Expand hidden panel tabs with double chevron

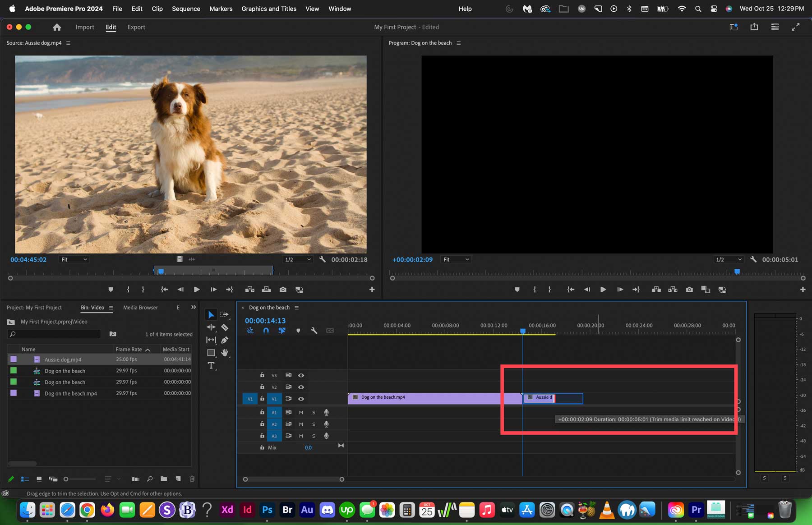(194, 307)
